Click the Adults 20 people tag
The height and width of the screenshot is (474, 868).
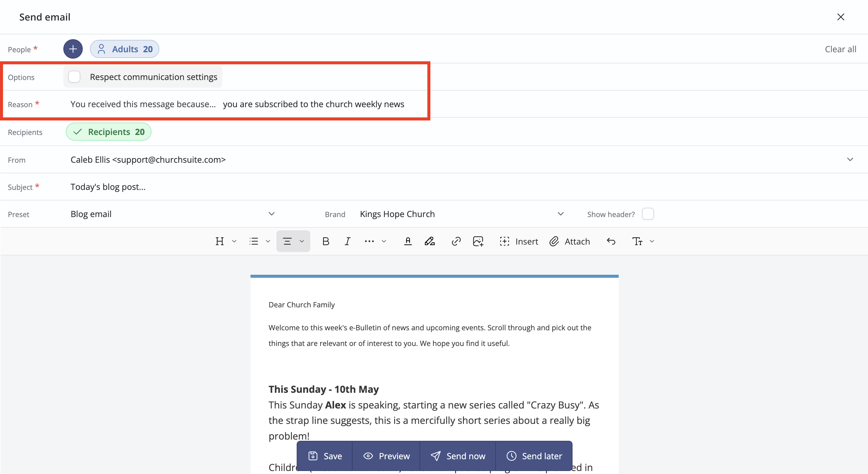[124, 49]
